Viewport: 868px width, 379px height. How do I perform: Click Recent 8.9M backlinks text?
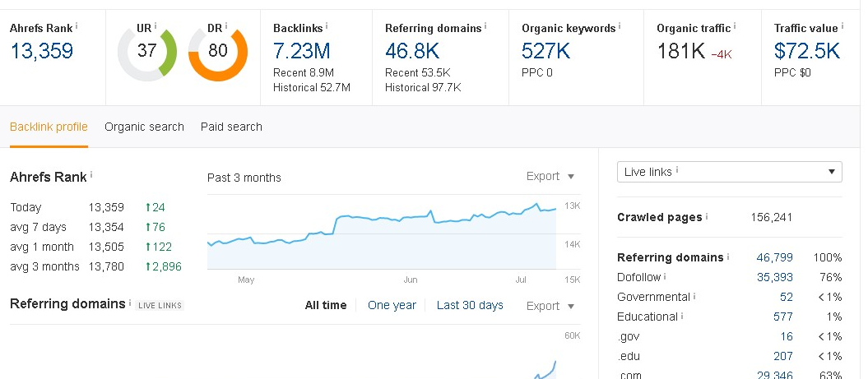coord(304,72)
